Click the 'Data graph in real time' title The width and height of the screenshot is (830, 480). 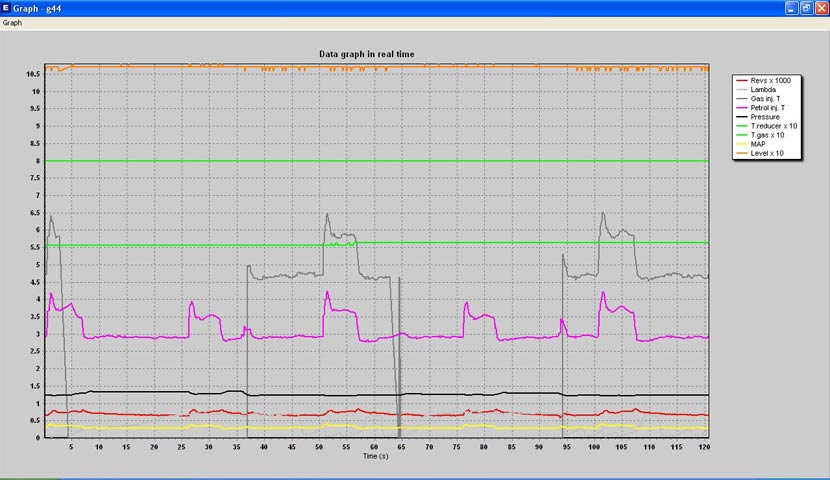367,54
